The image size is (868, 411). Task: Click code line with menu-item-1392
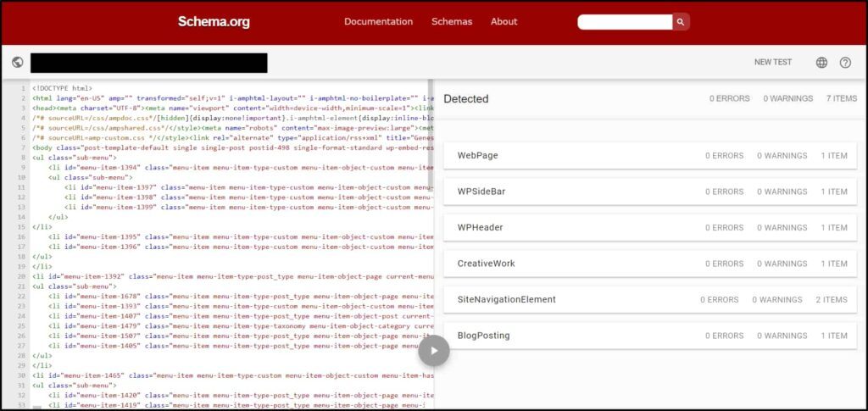coord(232,276)
